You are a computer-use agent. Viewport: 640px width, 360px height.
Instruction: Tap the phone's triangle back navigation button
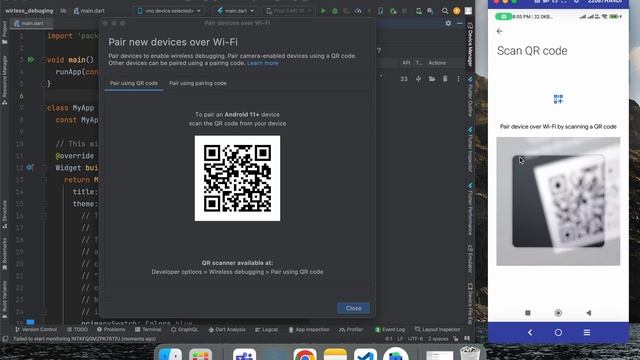click(x=588, y=313)
